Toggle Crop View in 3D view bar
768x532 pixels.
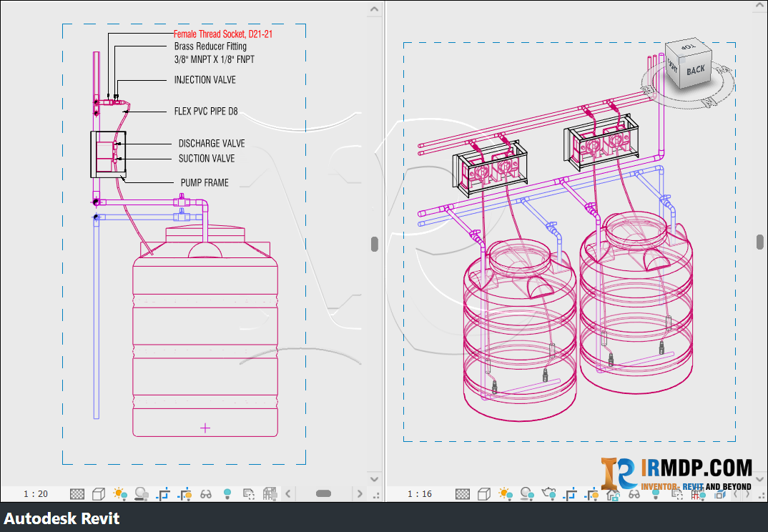pos(570,494)
